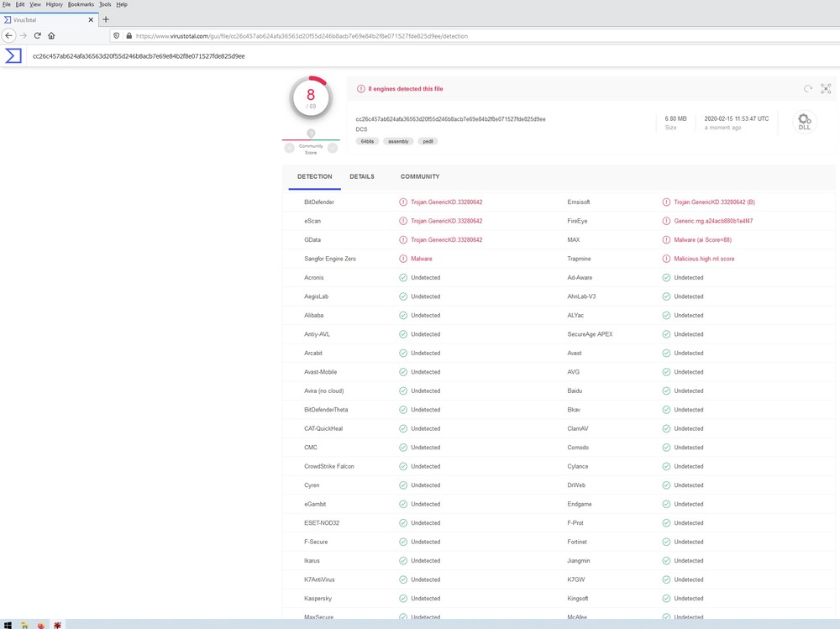Open a new browser tab
Image resolution: width=840 pixels, height=629 pixels.
[106, 19]
